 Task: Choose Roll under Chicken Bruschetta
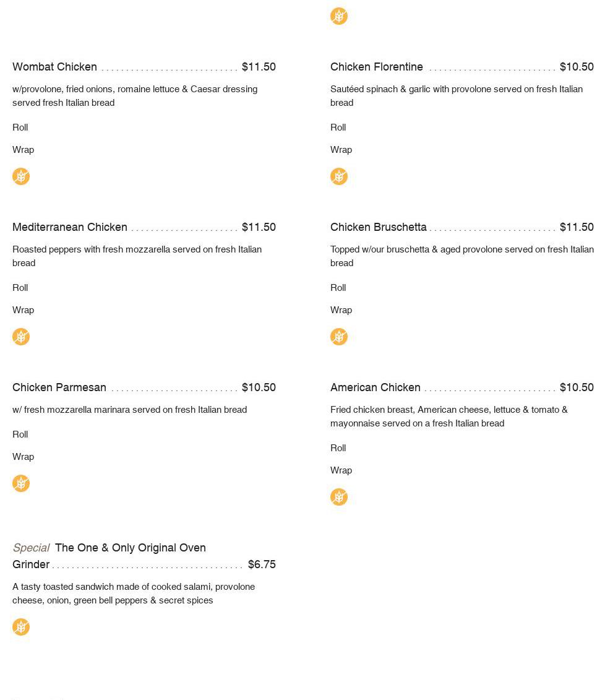click(338, 288)
